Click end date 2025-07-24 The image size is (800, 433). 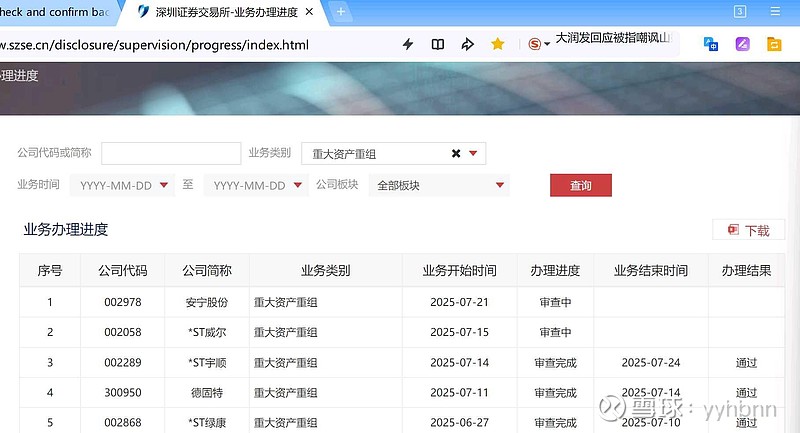651,363
